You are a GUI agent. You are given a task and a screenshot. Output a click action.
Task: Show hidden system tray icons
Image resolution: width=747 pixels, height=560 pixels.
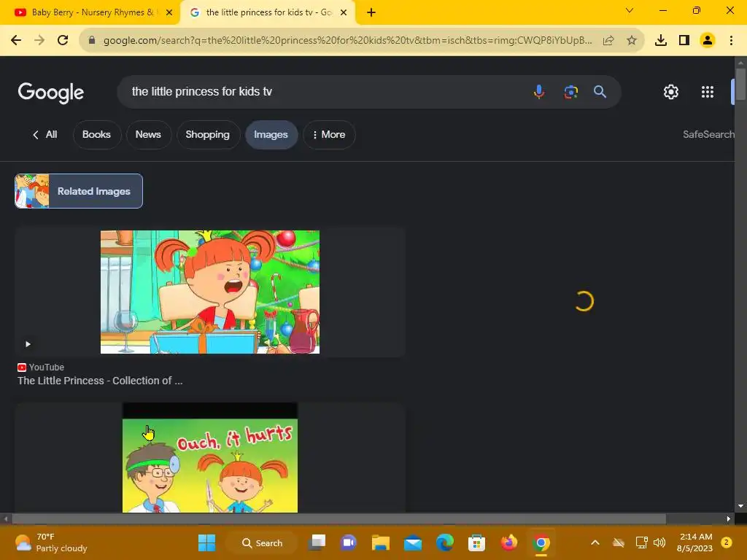click(595, 542)
